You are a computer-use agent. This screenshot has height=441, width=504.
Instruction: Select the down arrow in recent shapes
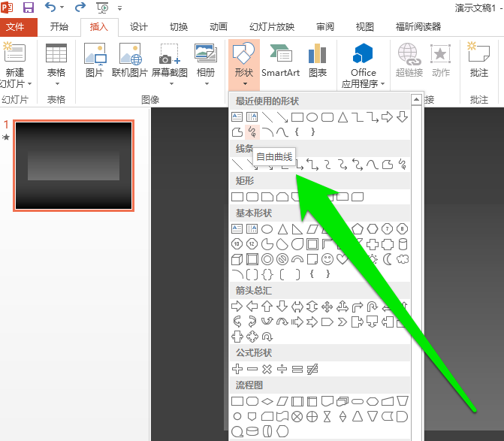[x=402, y=117]
